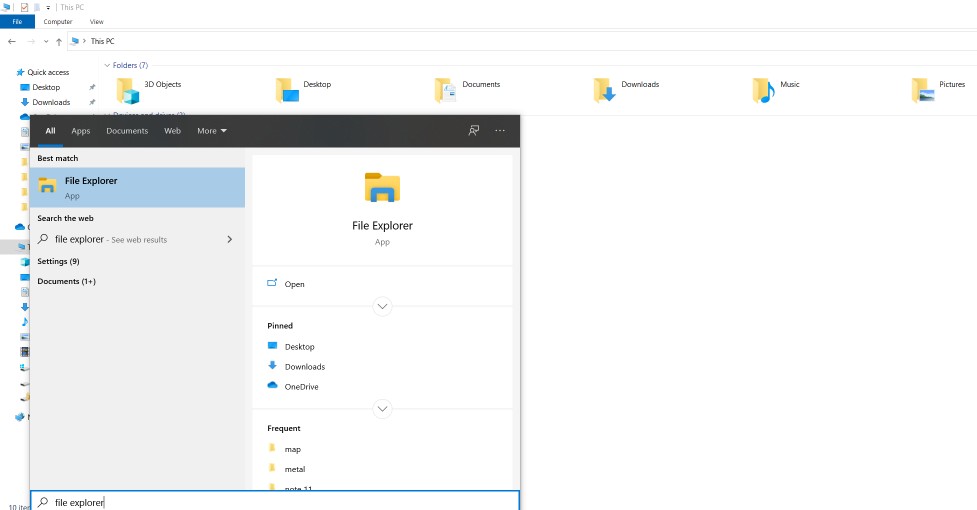The image size is (977, 510).
Task: Select Quick access in navigation pane
Action: pos(48,72)
